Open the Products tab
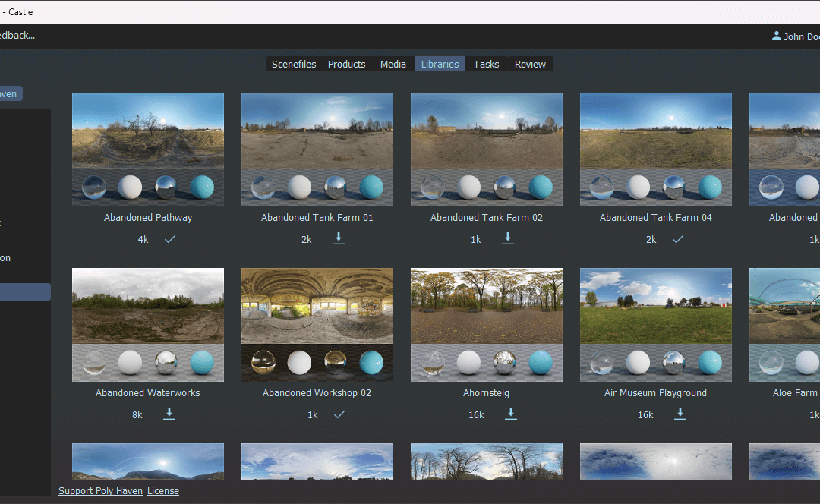Image resolution: width=820 pixels, height=504 pixels. [x=346, y=65]
